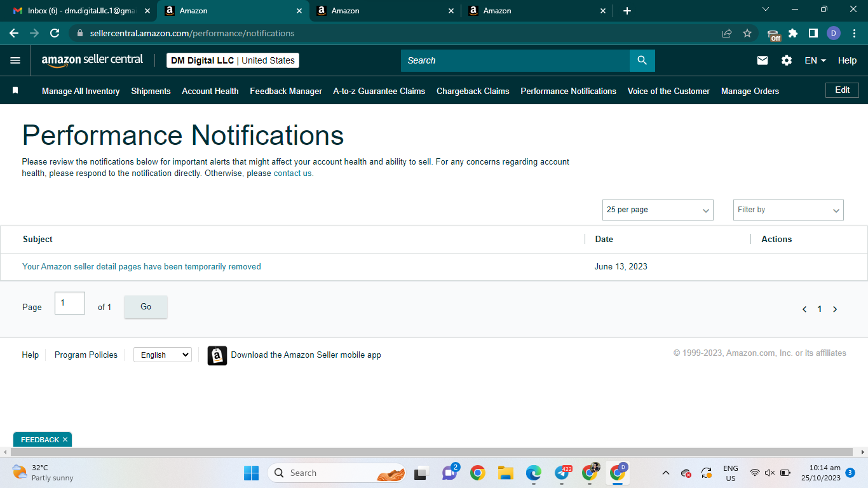Open the buyer messages envelope icon
The height and width of the screenshot is (488, 868).
[763, 60]
